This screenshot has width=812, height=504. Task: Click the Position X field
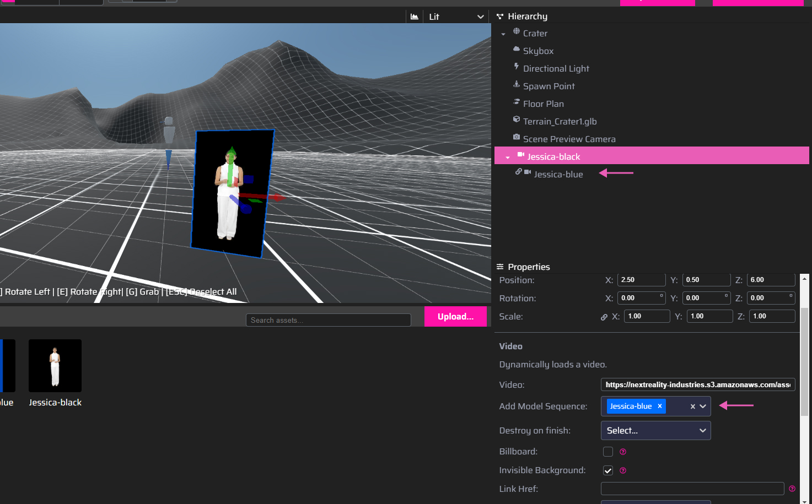641,280
